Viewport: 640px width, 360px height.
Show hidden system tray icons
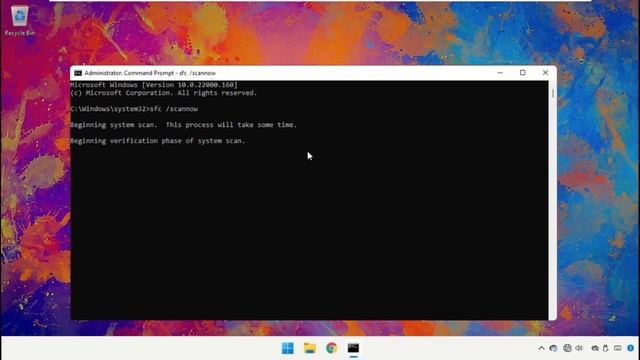coord(541,348)
